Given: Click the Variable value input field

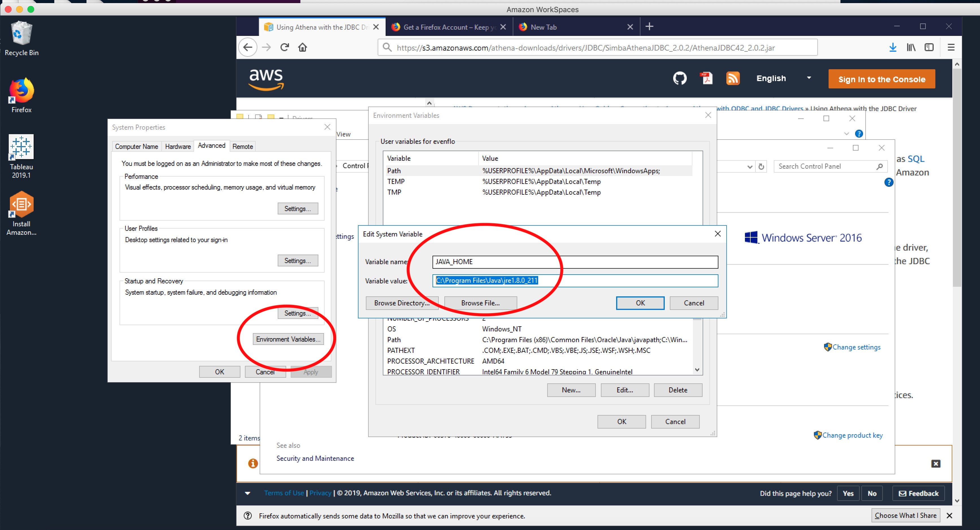Looking at the screenshot, I should pos(574,281).
